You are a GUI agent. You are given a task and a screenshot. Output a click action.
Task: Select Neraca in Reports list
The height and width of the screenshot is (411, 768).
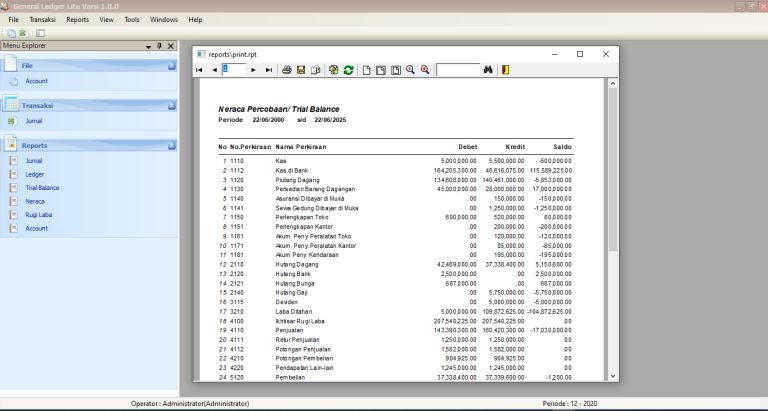click(36, 201)
